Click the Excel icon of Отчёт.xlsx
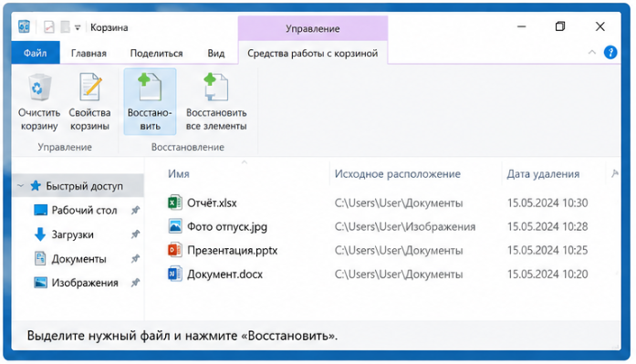The image size is (636, 364). [x=175, y=203]
